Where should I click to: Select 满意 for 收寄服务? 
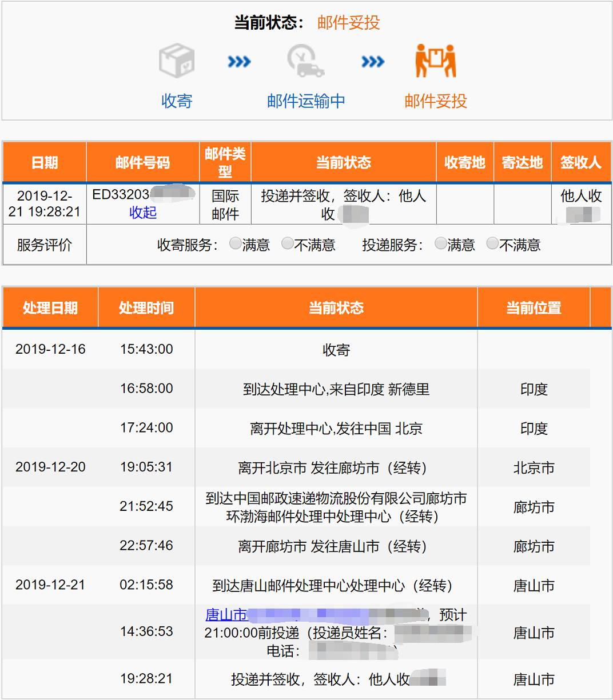click(235, 244)
